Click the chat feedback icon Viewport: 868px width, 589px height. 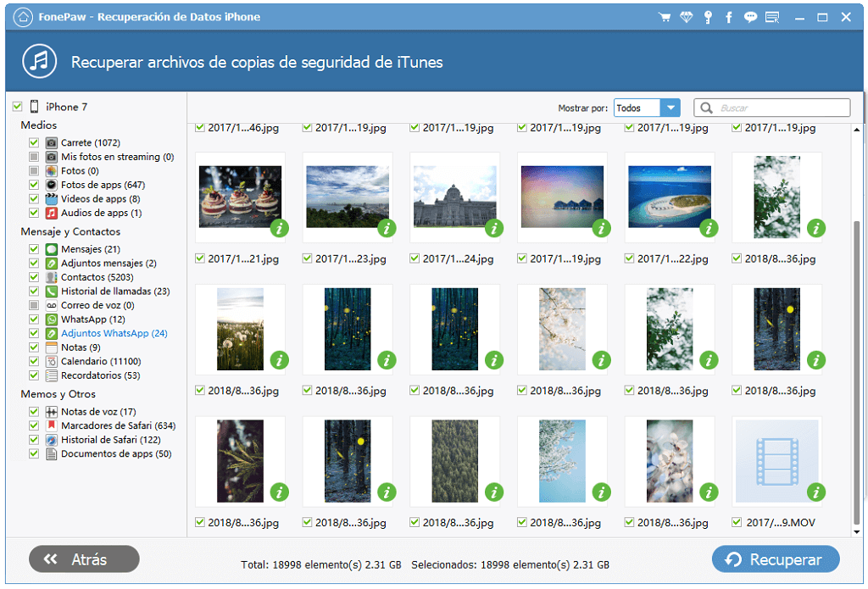coord(750,17)
